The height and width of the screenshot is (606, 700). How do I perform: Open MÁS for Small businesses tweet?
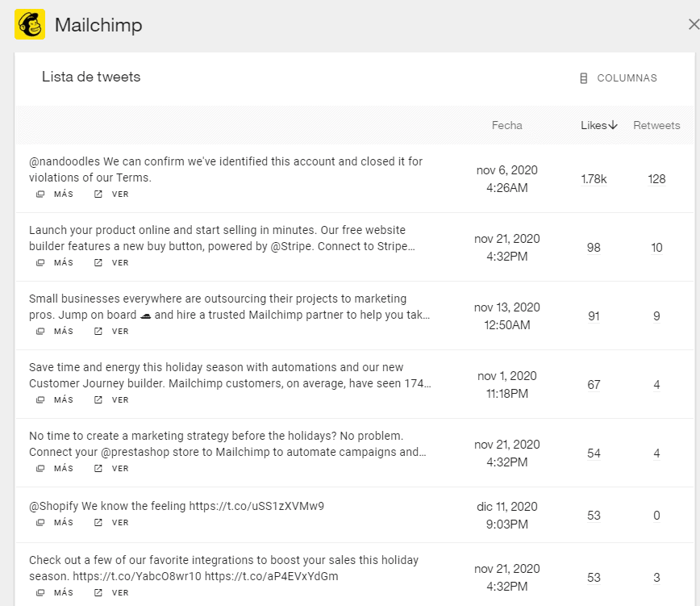64,332
